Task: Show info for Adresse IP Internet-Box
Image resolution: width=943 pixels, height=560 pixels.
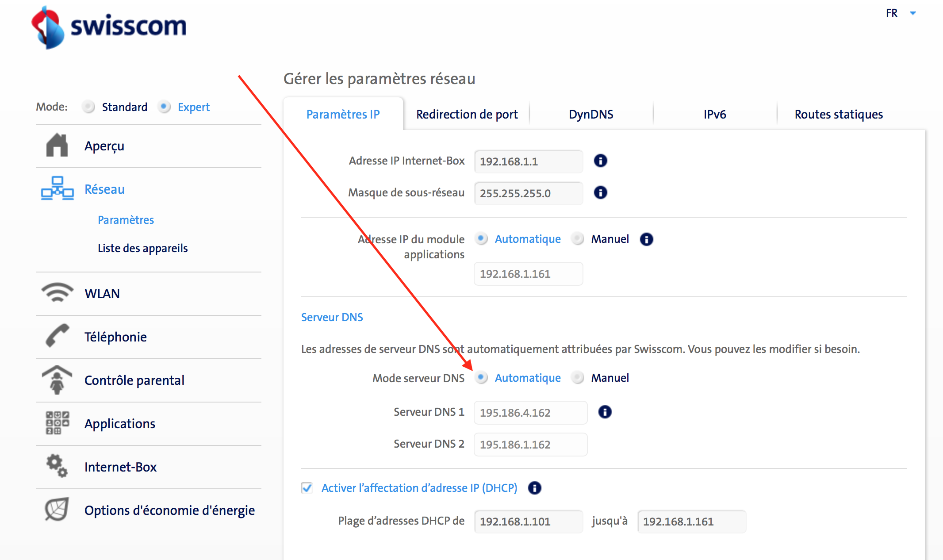Action: (x=600, y=161)
